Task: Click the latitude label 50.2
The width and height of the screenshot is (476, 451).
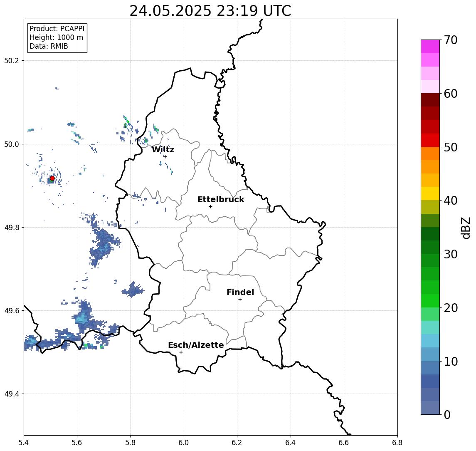Action: (11, 60)
